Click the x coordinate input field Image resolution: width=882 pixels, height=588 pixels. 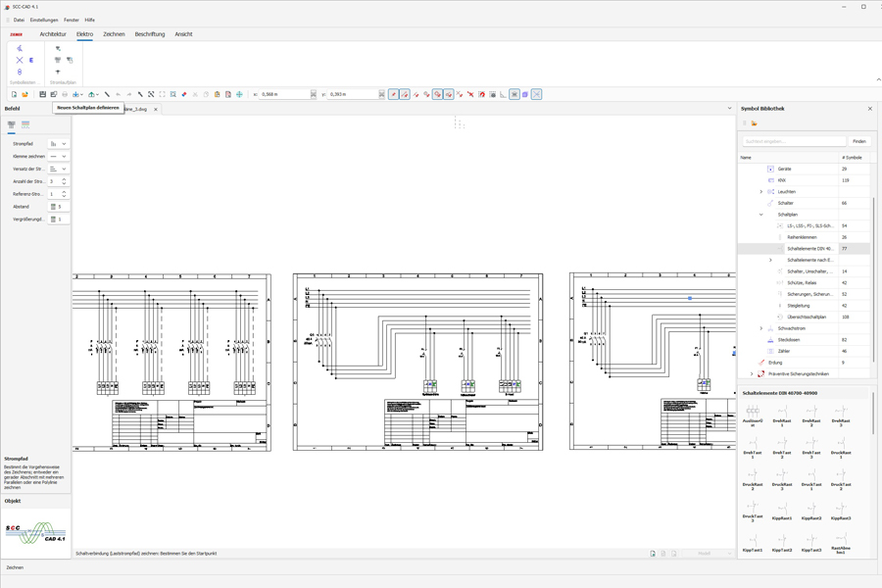[285, 94]
